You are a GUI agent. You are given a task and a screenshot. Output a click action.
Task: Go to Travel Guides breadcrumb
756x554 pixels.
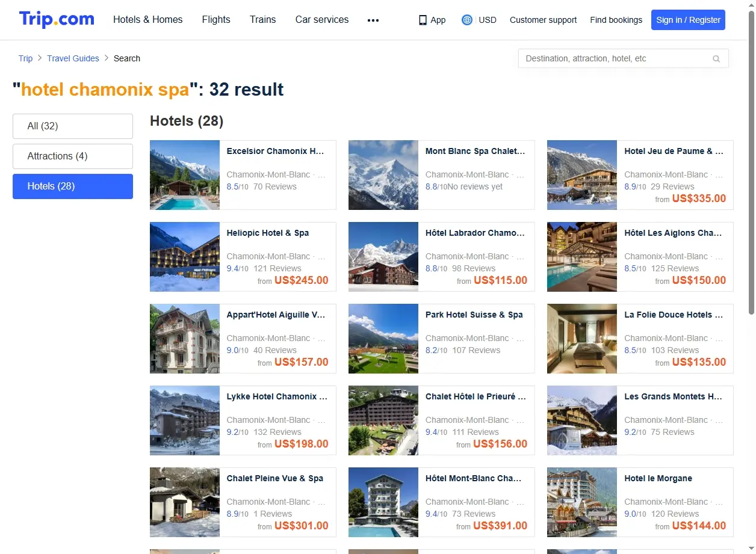(73, 58)
